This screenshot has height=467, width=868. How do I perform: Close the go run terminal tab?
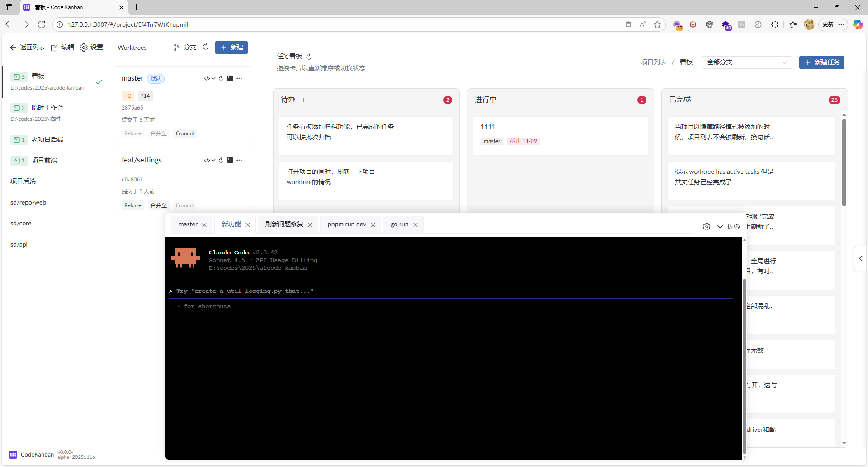click(415, 225)
